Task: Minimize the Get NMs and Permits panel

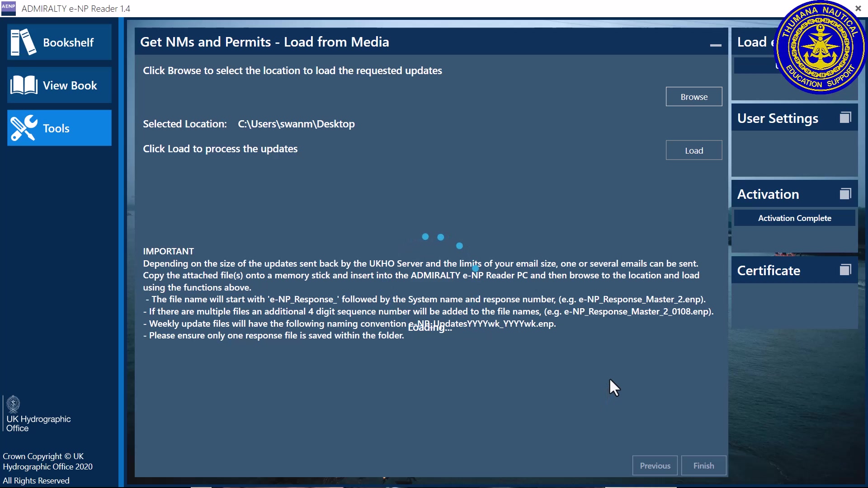Action: pyautogui.click(x=716, y=45)
